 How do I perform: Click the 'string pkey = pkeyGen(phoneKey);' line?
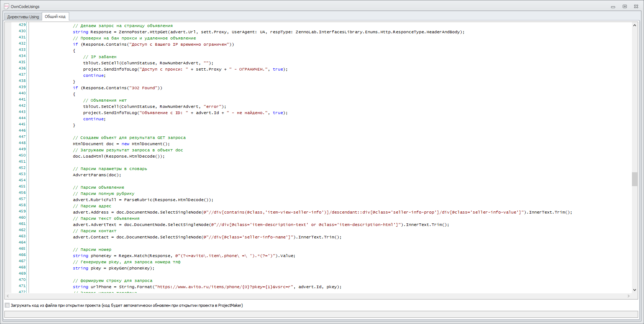tap(113, 268)
